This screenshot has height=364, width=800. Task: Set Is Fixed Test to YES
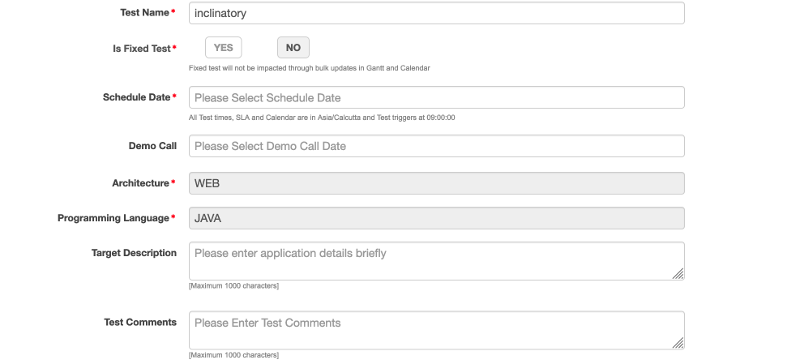point(223,47)
